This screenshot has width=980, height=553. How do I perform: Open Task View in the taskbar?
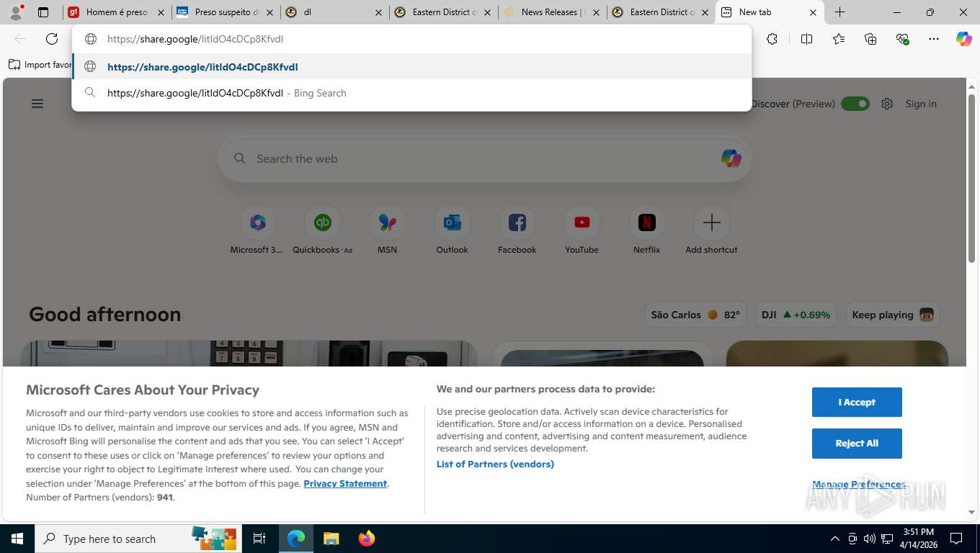tap(259, 539)
